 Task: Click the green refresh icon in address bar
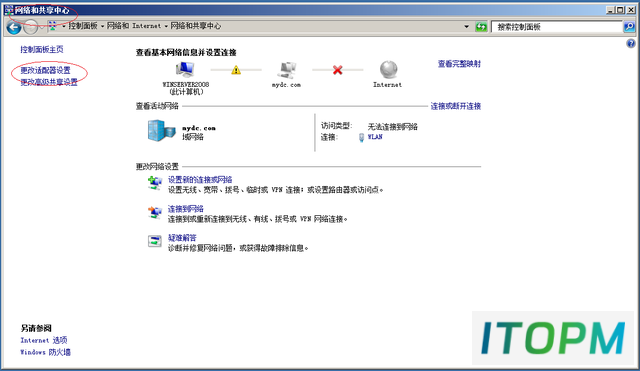481,27
